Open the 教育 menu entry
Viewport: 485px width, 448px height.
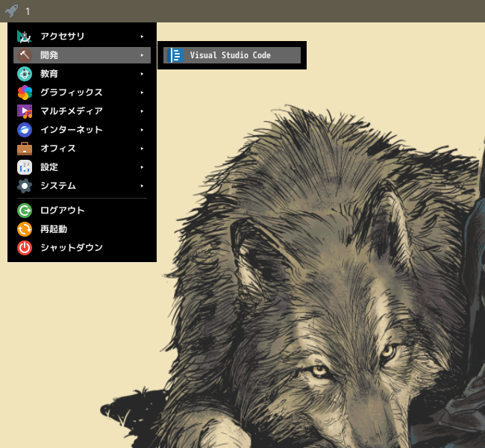pyautogui.click(x=82, y=74)
